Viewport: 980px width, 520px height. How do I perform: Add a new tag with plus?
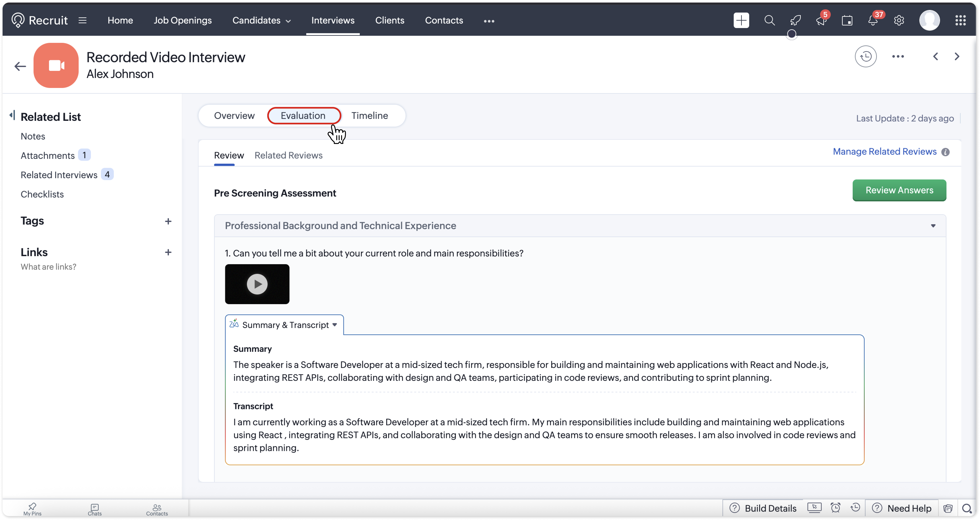click(168, 221)
